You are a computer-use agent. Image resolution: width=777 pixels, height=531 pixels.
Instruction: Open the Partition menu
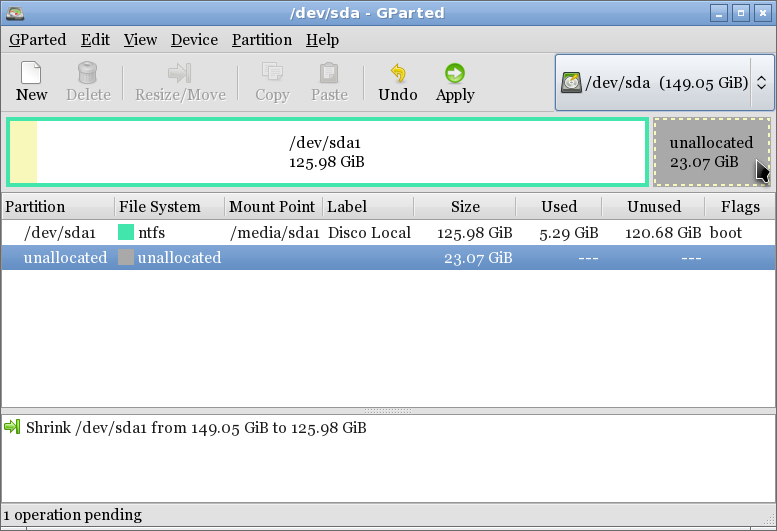[261, 40]
